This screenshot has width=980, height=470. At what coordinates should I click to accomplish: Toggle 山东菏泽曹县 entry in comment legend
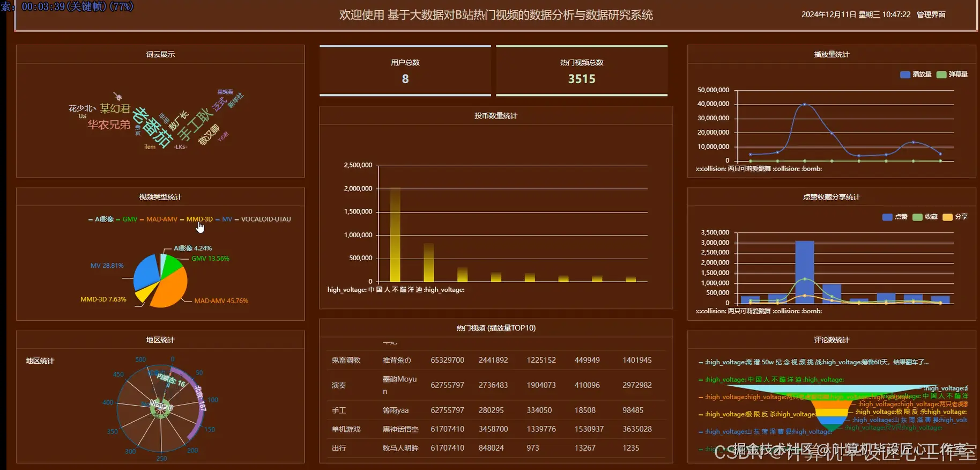tap(766, 431)
